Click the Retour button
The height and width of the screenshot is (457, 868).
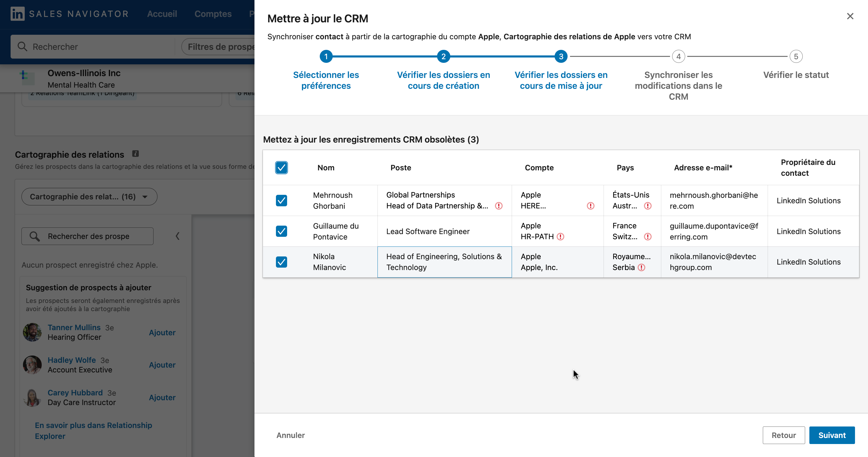pos(784,435)
